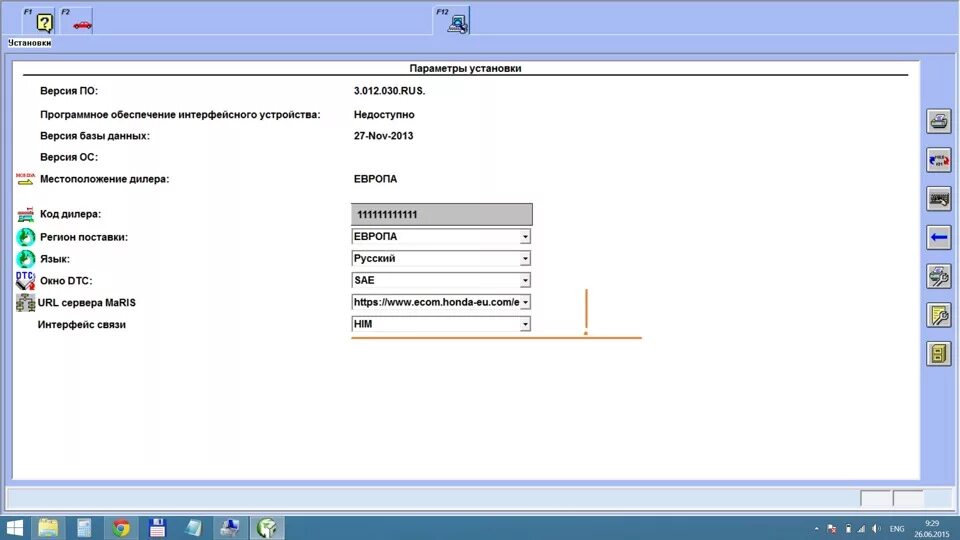Click the ENG language indicator in tray
Viewport: 960px width, 540px height.
pyautogui.click(x=897, y=529)
